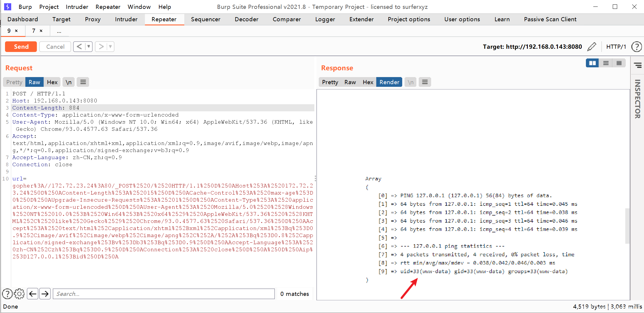This screenshot has height=313, width=644.
Task: Switch to the Sequencer tab
Action: click(x=206, y=19)
